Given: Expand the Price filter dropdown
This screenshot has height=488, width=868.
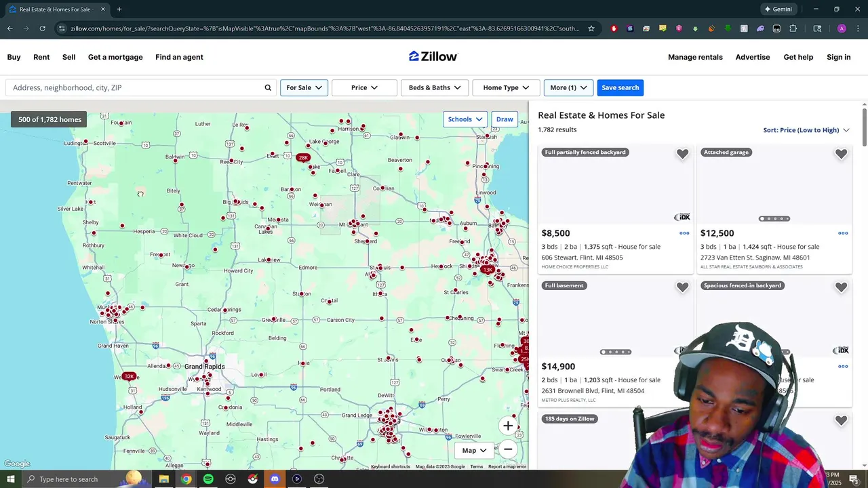Looking at the screenshot, I should pyautogui.click(x=364, y=87).
